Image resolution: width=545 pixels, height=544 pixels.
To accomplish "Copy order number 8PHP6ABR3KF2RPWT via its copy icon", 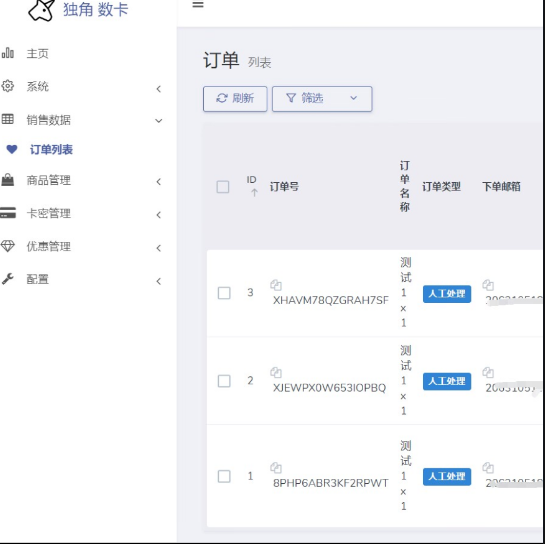I will pos(276,468).
